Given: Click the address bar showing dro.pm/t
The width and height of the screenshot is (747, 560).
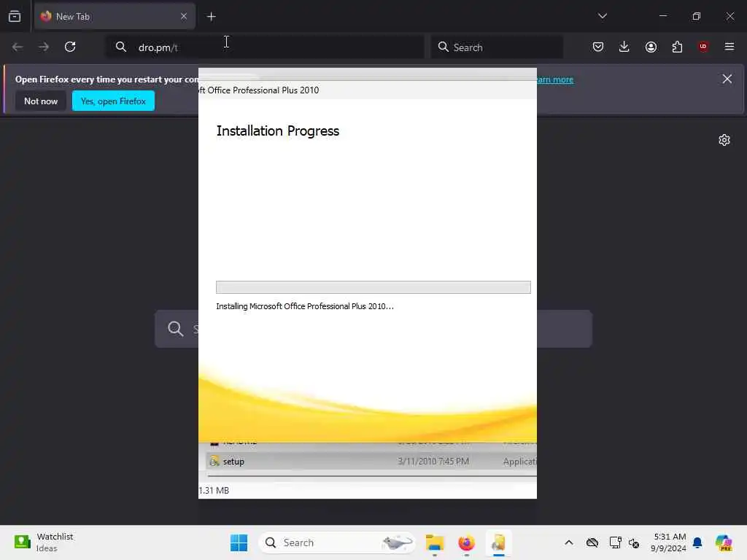Looking at the screenshot, I should click(x=265, y=47).
